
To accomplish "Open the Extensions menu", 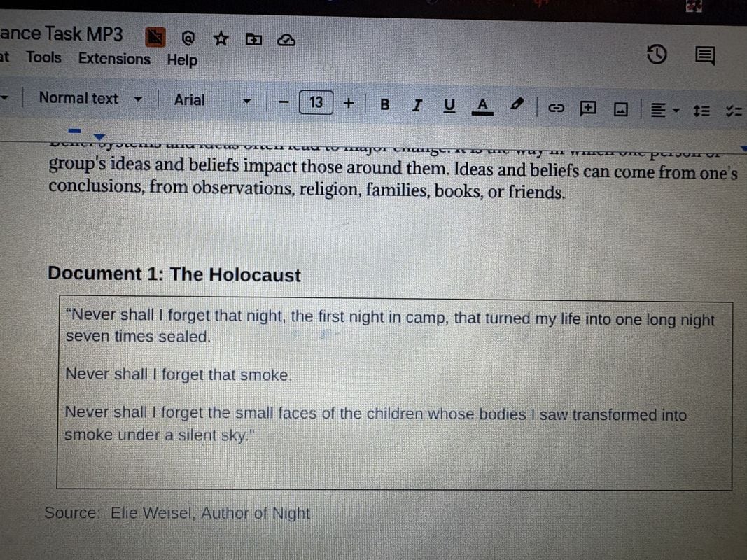I will pyautogui.click(x=114, y=59).
